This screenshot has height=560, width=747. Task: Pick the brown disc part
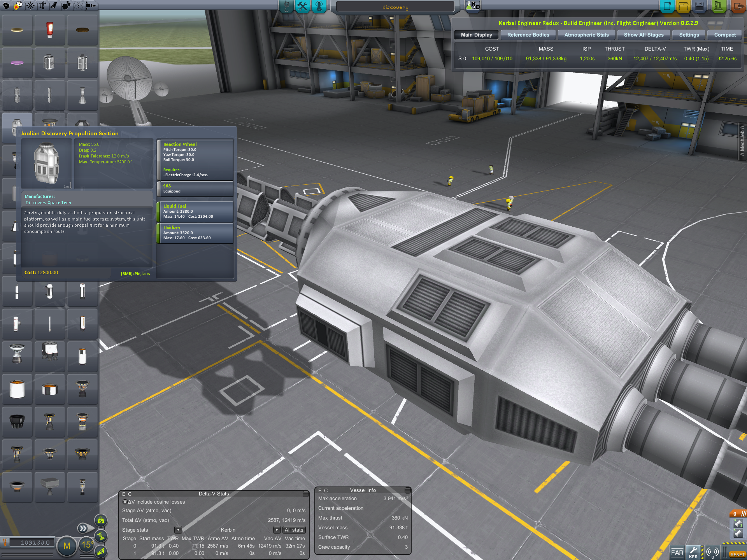click(82, 30)
